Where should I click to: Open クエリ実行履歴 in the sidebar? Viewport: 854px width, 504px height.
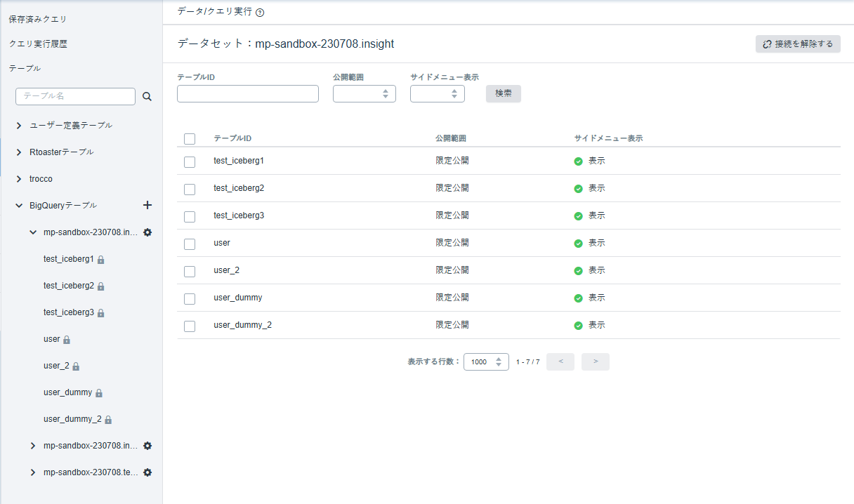coord(38,44)
